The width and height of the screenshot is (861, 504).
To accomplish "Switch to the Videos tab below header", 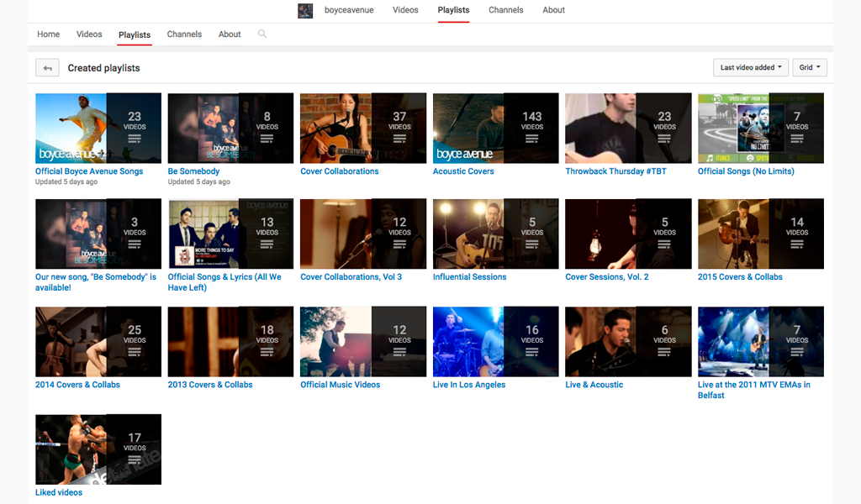I will tap(89, 34).
